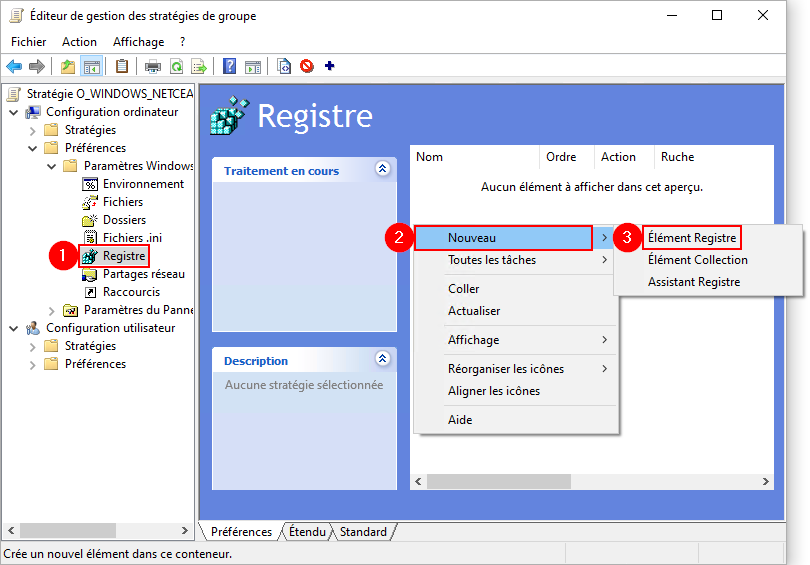Open the ? help menu

(182, 42)
